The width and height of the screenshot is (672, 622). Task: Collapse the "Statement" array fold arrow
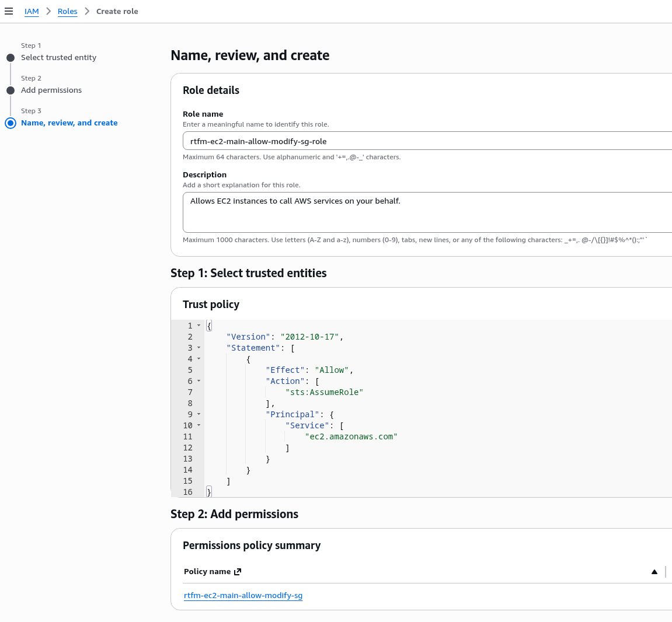click(199, 348)
